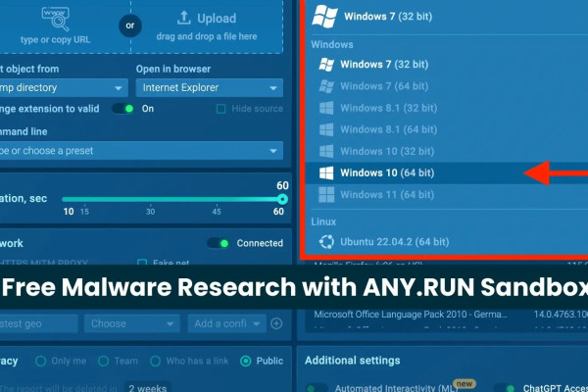Click the Additional settings heading
Screen dimensions: 588x392
pyautogui.click(x=353, y=361)
